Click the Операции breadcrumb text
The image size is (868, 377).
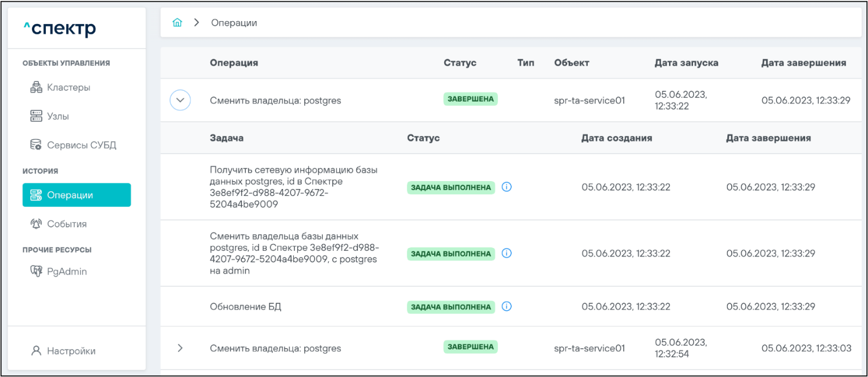click(234, 23)
